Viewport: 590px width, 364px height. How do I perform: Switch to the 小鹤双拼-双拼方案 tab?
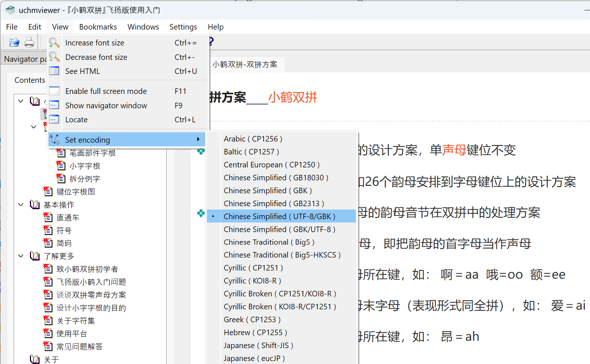point(245,65)
